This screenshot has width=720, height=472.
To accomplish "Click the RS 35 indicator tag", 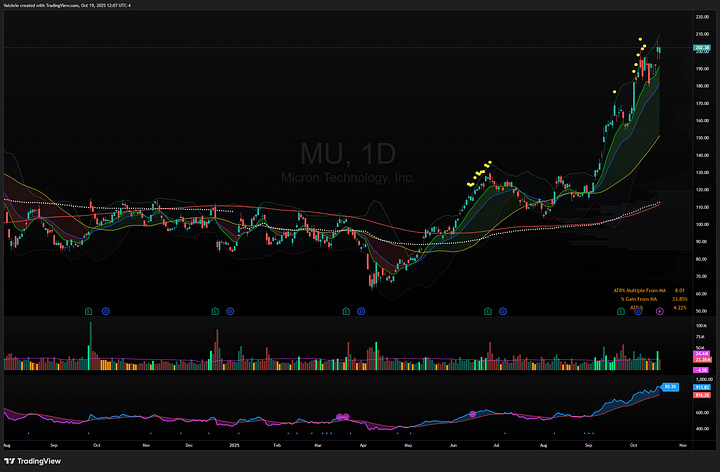I will [670, 387].
